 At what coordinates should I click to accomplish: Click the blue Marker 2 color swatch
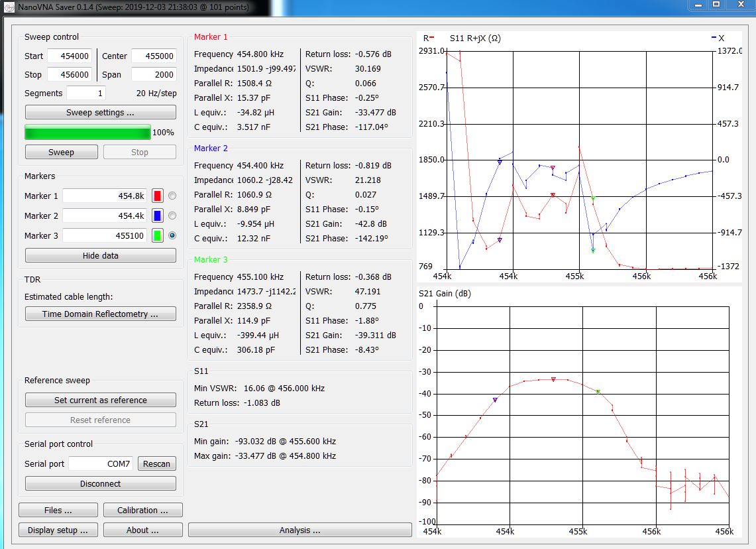coord(158,216)
